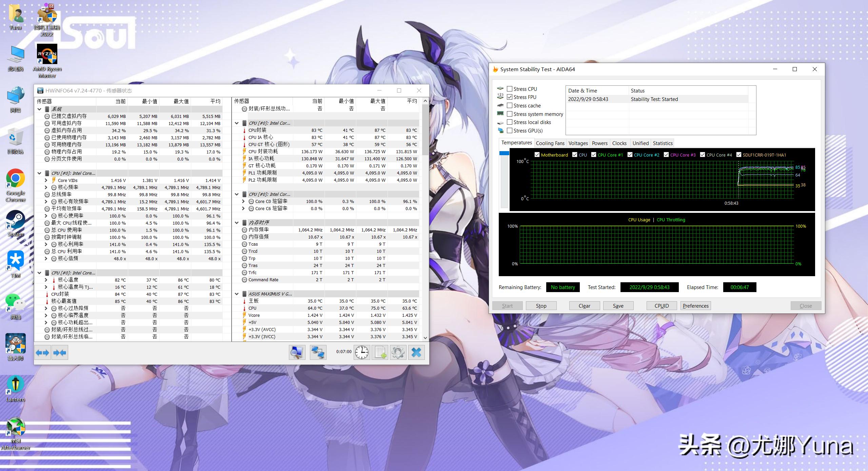Enable the Stress CPU checkbox

(x=510, y=88)
